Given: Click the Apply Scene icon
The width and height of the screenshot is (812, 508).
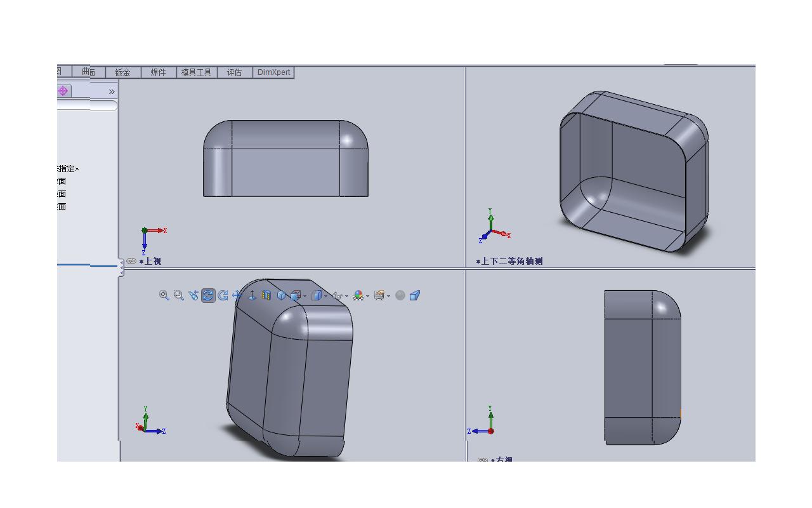Looking at the screenshot, I should [x=379, y=295].
